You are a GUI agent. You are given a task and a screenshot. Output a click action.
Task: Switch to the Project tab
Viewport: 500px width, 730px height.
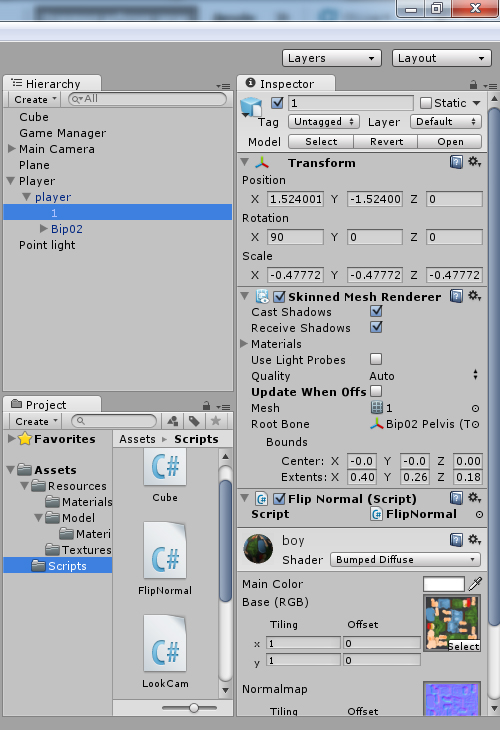[52, 404]
